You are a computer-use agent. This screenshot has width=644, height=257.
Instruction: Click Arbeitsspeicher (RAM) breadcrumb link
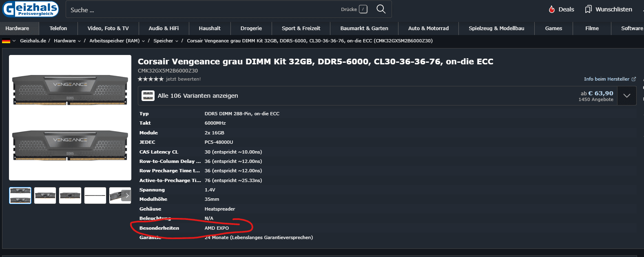[114, 41]
